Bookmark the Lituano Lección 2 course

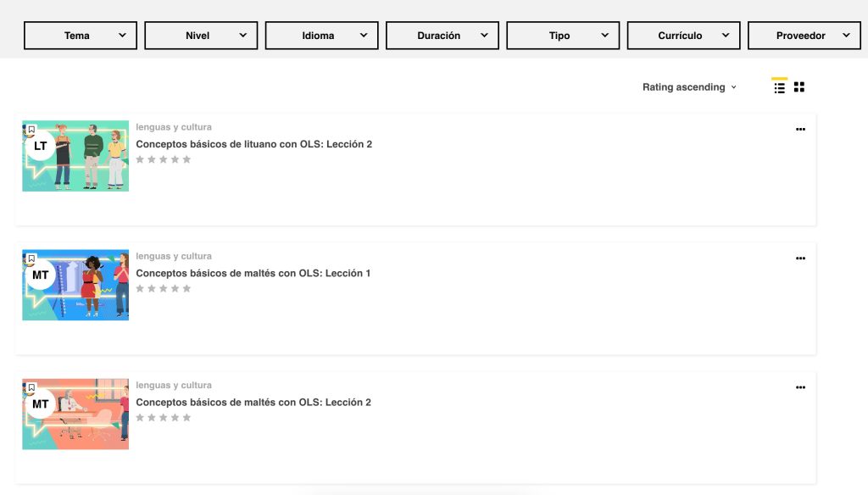pyautogui.click(x=31, y=130)
